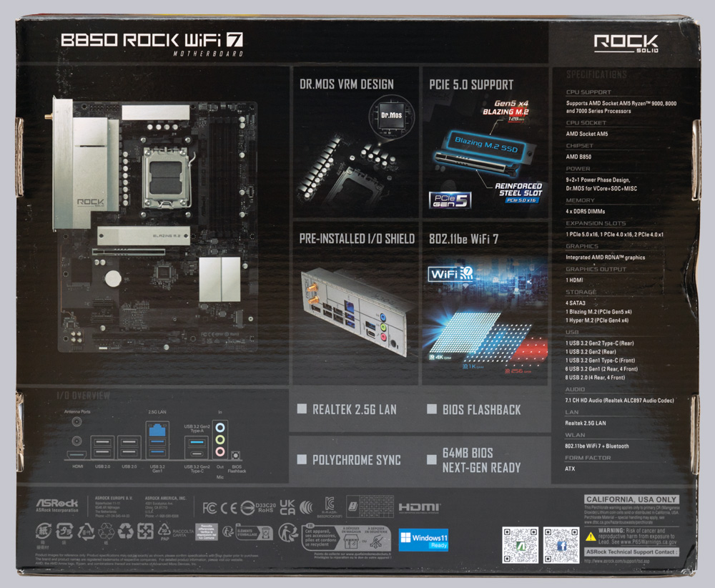Click the Dr.MOS VRM Design heading
The height and width of the screenshot is (588, 715).
[346, 84]
